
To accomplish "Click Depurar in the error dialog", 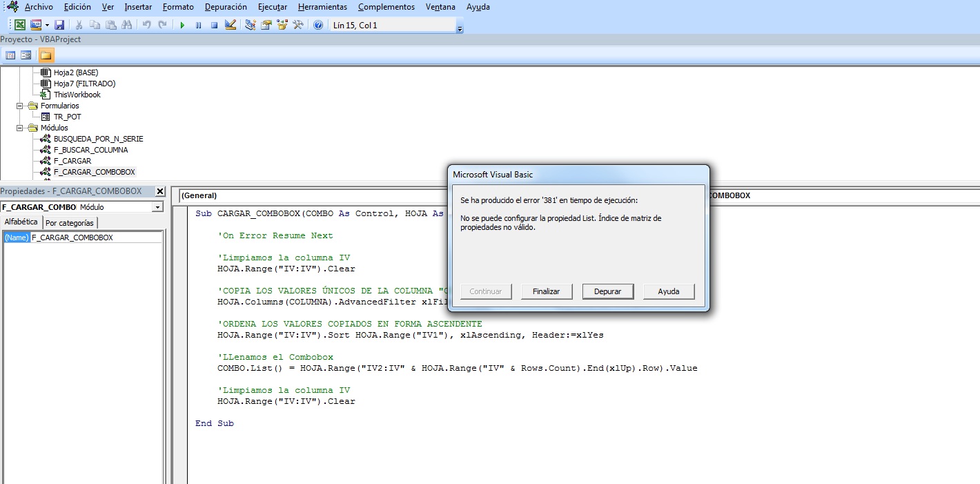I will coord(607,291).
